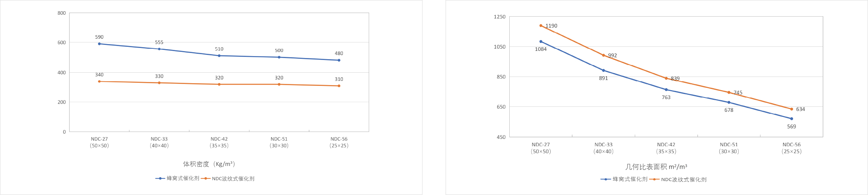
Task: Click the 569 blue data point marker
Action: coord(792,119)
